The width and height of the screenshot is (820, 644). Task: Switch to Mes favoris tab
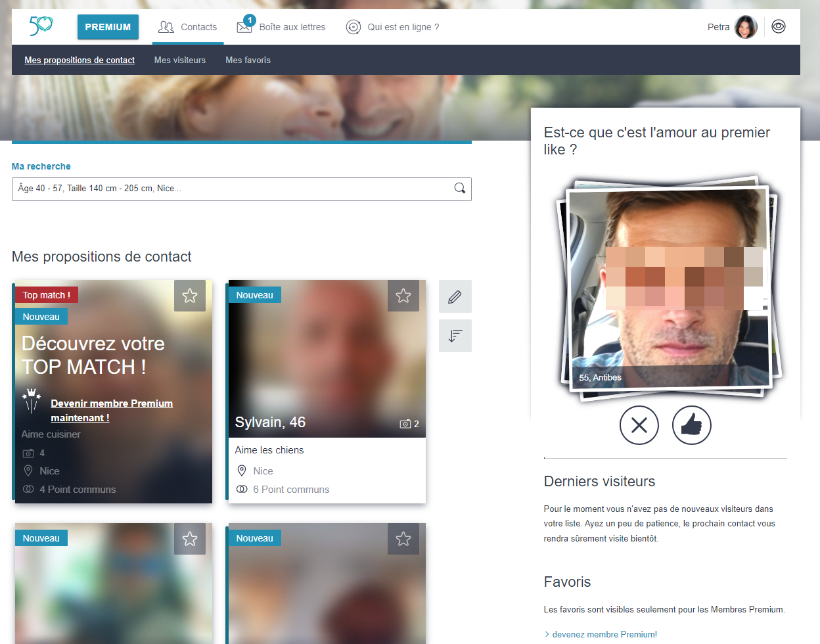point(248,60)
